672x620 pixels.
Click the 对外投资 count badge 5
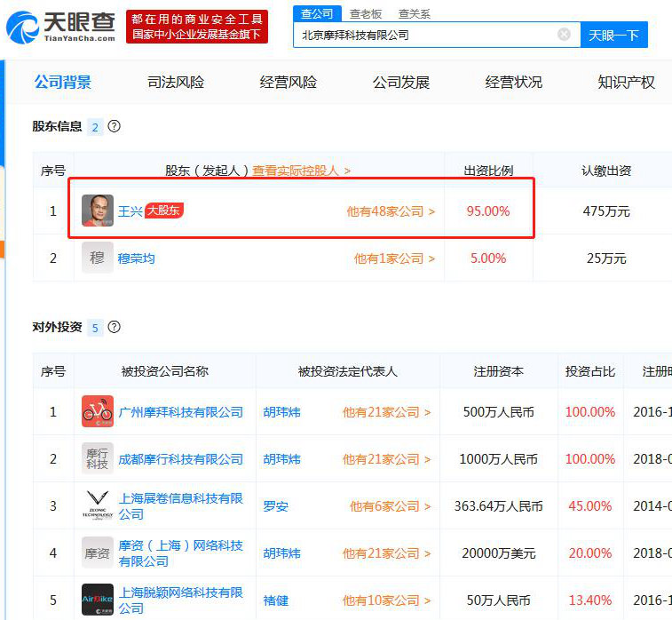(x=95, y=328)
